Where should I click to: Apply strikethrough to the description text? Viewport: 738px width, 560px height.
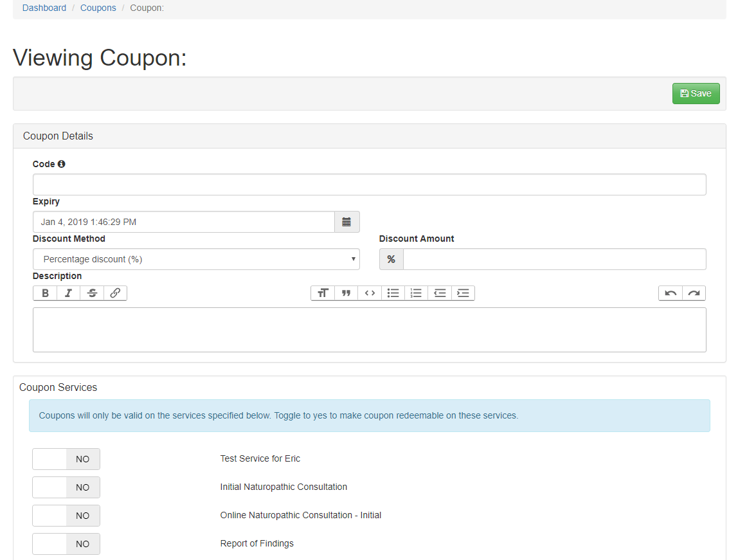92,293
